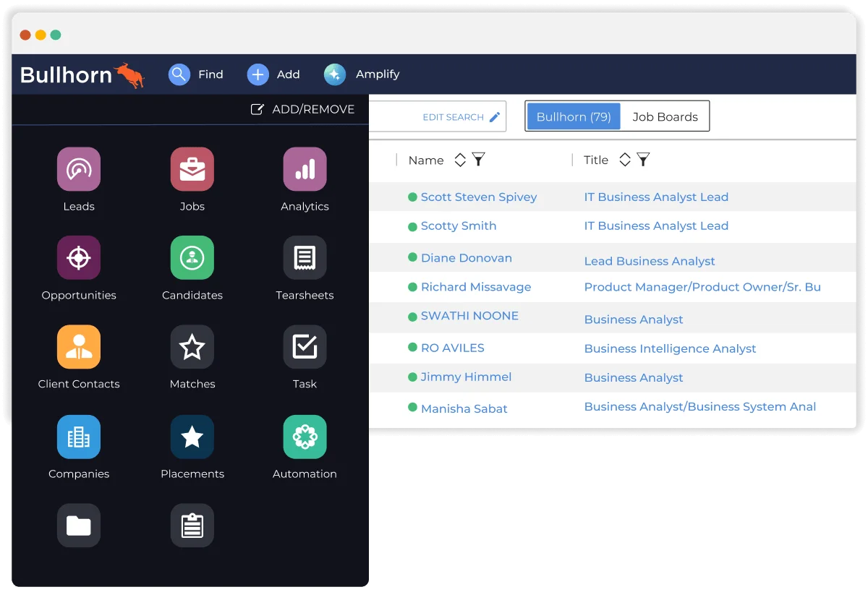This screenshot has width=868, height=600.
Task: Click the Add plus icon
Action: pyautogui.click(x=258, y=74)
